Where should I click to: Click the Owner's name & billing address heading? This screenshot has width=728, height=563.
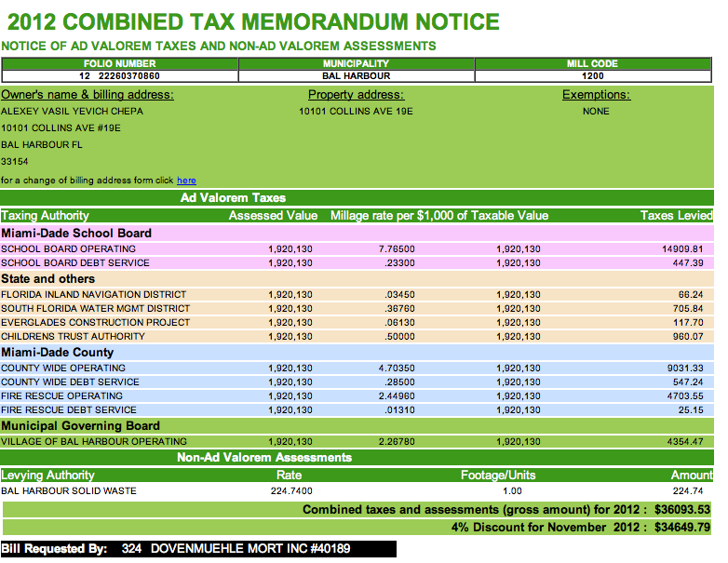[x=88, y=95]
